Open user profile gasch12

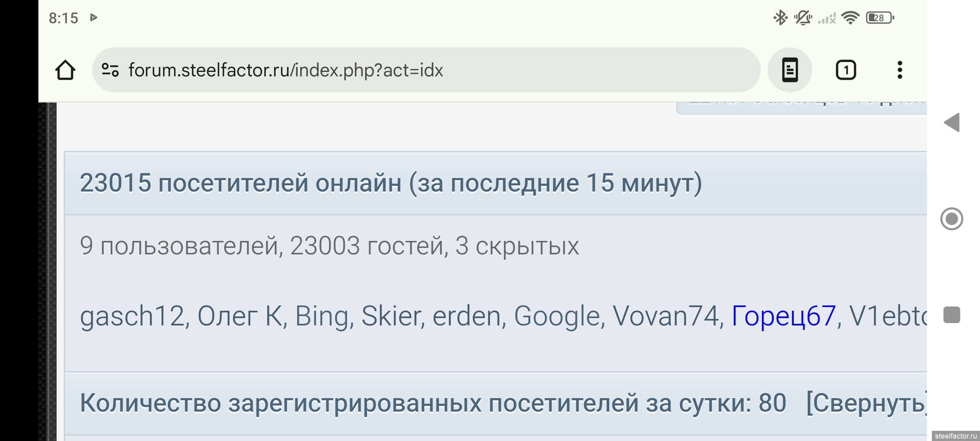click(132, 316)
